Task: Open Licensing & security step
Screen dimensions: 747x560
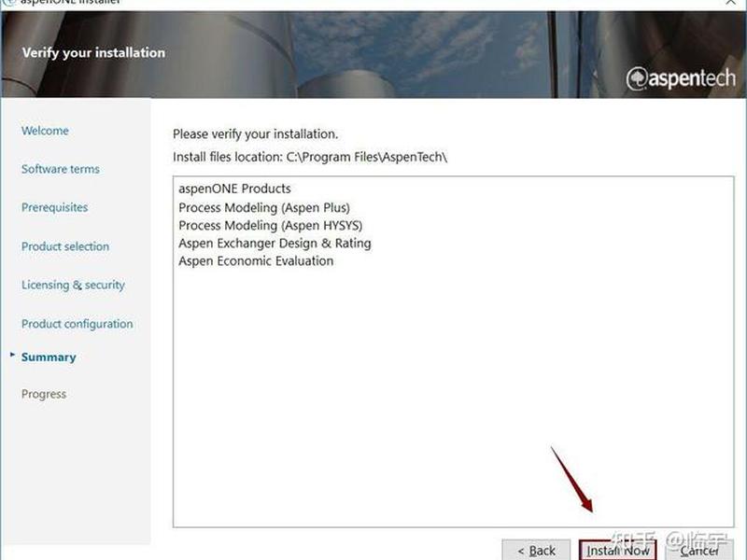Action: 73,285
